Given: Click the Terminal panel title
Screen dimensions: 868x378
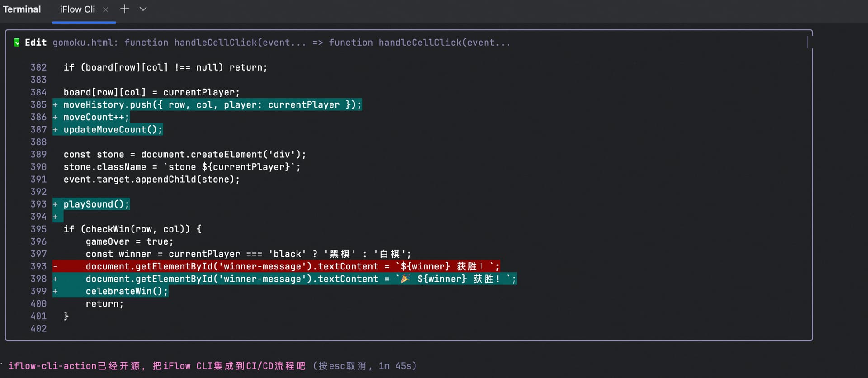Looking at the screenshot, I should click(x=22, y=9).
